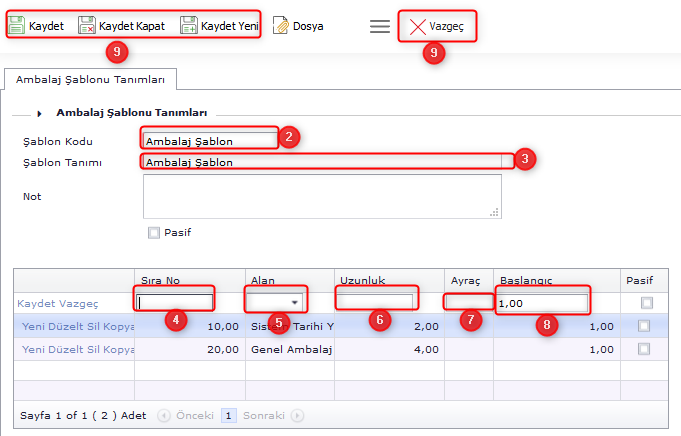Toggle the Pasif checkbox under the Not field
The height and width of the screenshot is (436, 681).
153,233
